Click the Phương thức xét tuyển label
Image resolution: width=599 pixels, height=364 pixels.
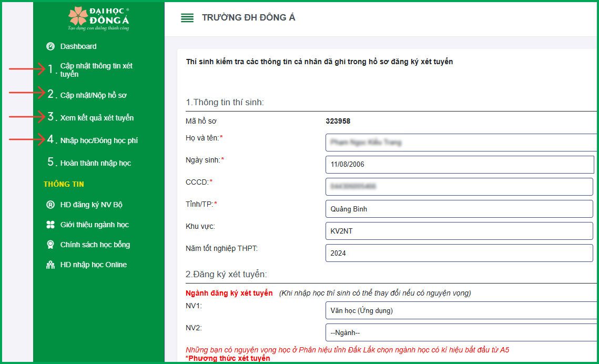pyautogui.click(x=229, y=358)
